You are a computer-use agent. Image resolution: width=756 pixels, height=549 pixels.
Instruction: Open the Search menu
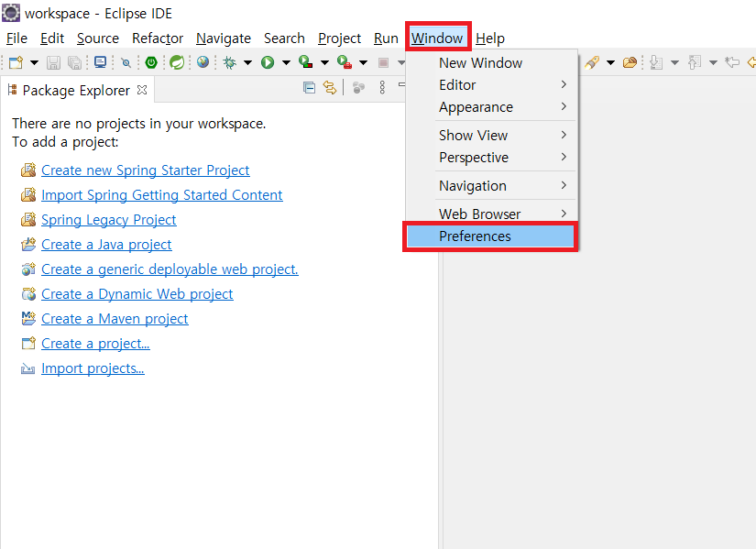[284, 38]
